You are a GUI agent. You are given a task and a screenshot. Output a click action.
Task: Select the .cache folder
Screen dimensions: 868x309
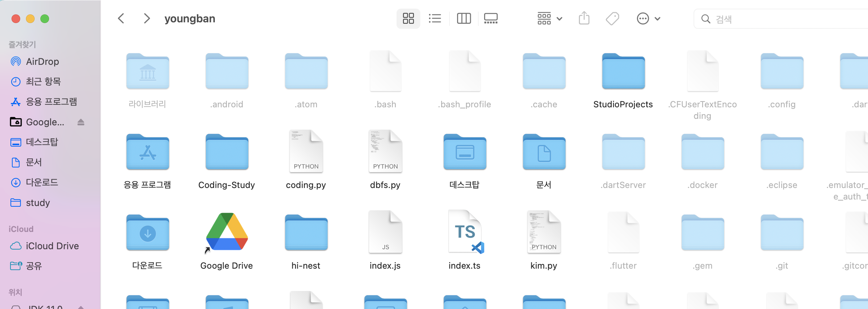coord(544,71)
